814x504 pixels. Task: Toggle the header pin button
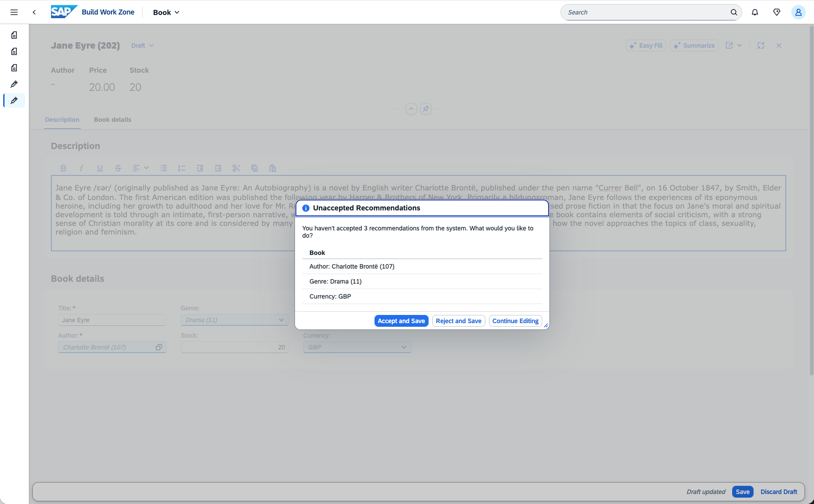point(425,109)
